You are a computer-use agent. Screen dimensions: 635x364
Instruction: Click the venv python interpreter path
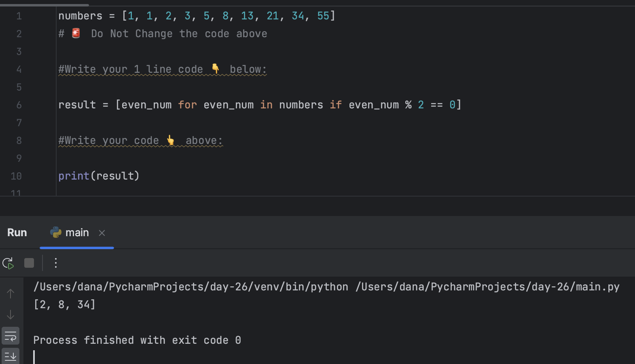[191, 287]
